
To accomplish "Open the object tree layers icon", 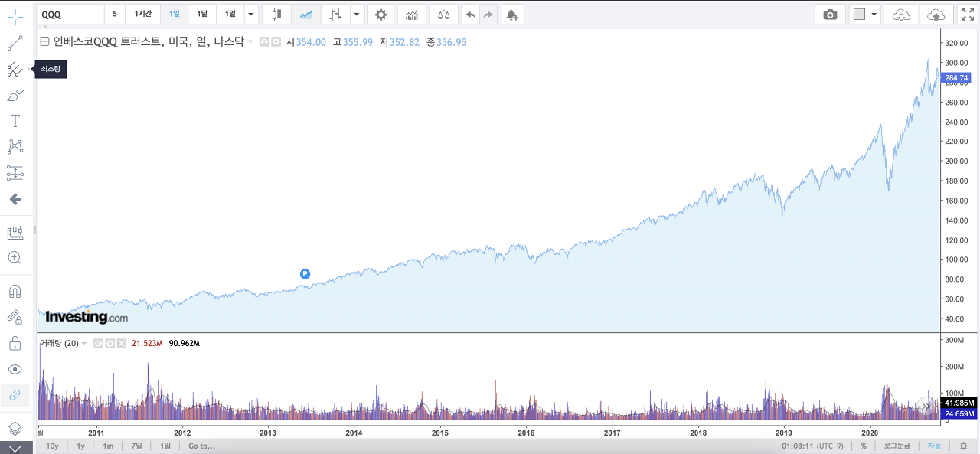I will click(15, 428).
